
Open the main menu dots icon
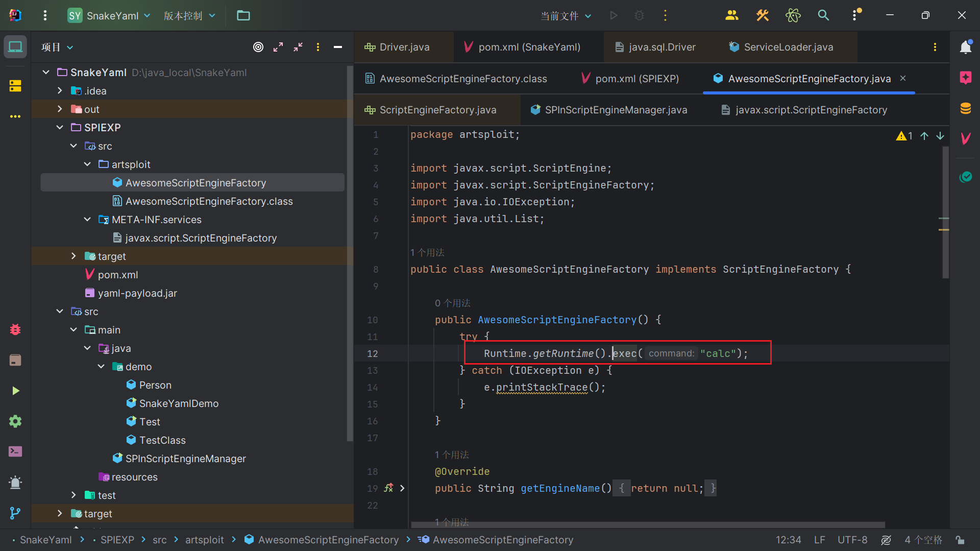[x=45, y=15]
